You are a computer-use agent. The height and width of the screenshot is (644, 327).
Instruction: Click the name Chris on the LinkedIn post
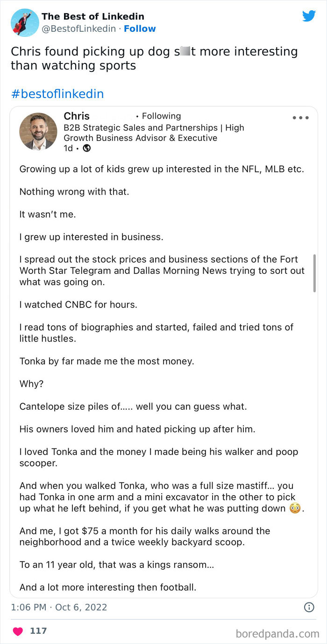click(76, 116)
